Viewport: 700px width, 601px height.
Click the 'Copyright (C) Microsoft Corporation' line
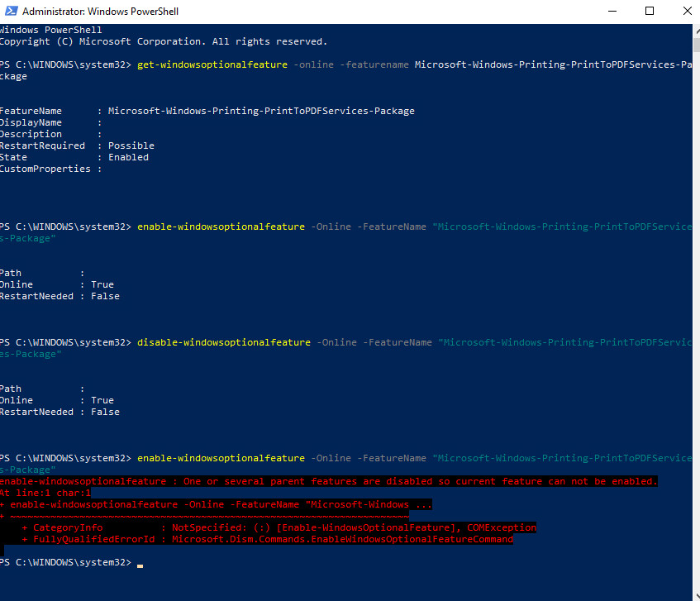(164, 41)
